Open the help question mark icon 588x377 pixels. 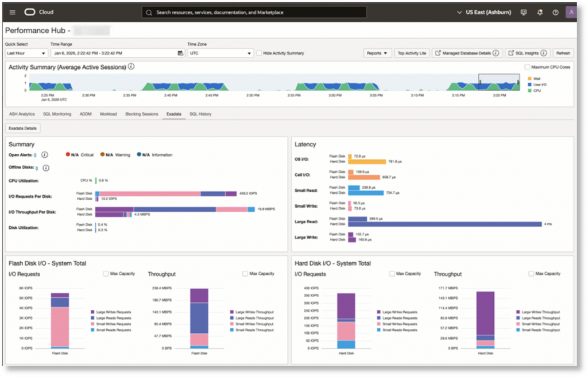[x=555, y=13]
